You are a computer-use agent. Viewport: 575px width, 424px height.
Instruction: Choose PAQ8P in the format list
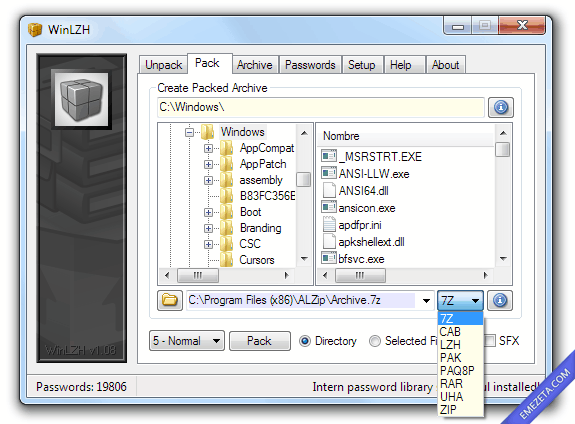460,370
